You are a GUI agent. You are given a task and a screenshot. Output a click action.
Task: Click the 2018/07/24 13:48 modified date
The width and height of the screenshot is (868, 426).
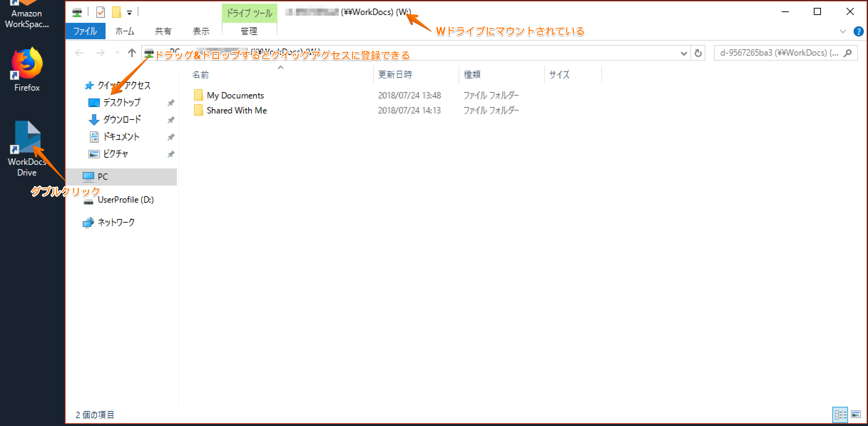coord(409,96)
